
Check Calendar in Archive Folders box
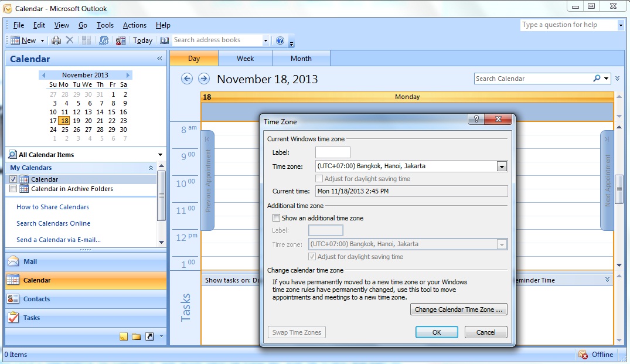click(13, 188)
